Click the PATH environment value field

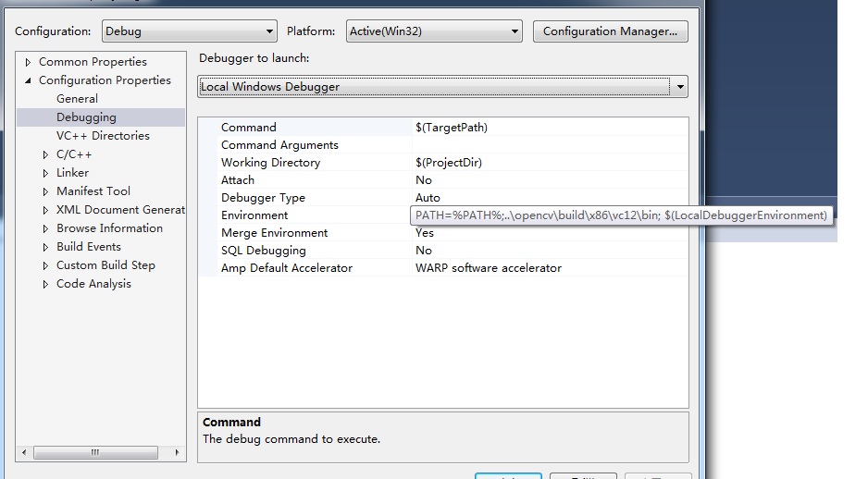[x=621, y=215]
